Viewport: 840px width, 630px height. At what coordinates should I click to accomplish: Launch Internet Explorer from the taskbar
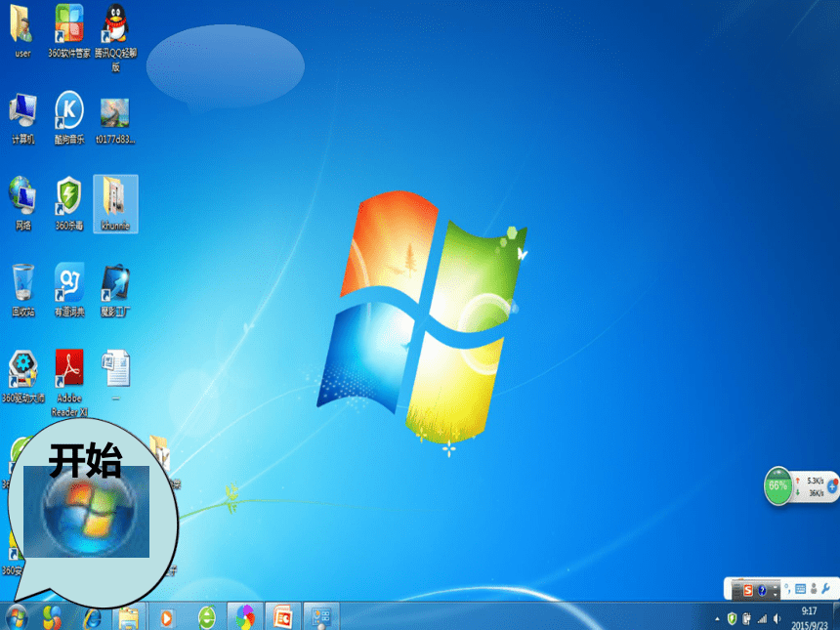point(93,617)
